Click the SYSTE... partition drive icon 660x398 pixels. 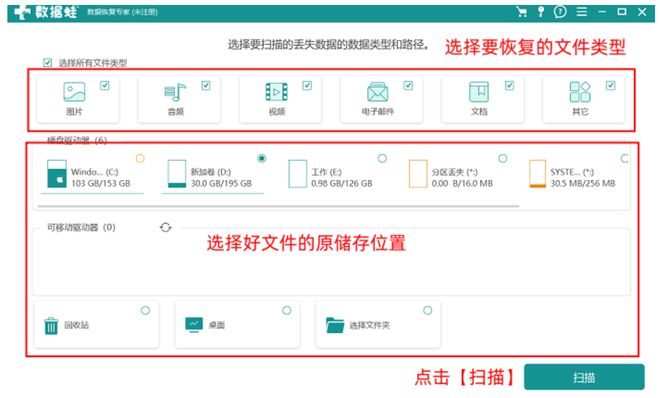(538, 173)
